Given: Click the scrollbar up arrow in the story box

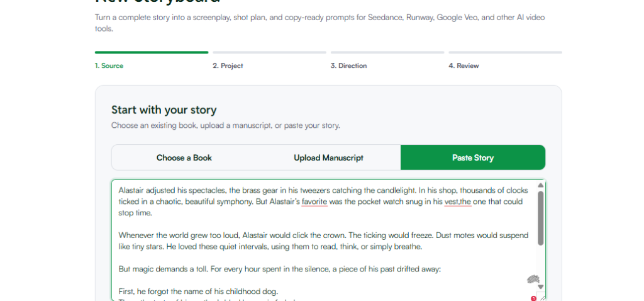Looking at the screenshot, I should coord(540,186).
